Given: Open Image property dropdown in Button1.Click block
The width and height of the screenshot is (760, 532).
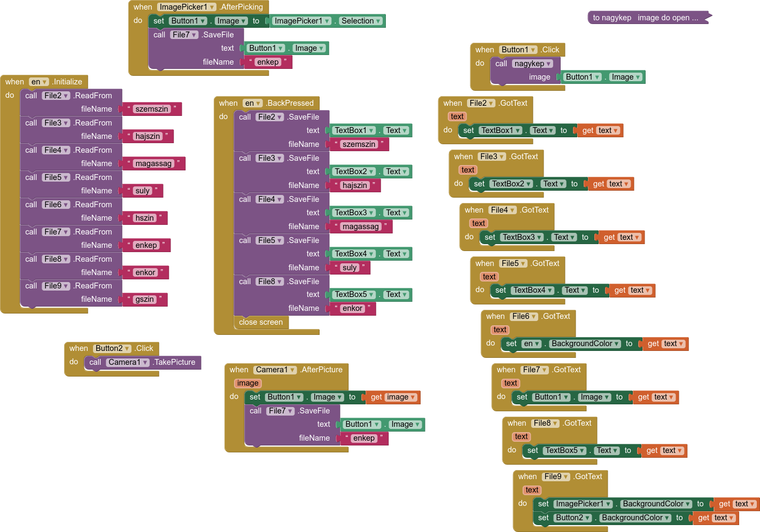Looking at the screenshot, I should [x=625, y=77].
